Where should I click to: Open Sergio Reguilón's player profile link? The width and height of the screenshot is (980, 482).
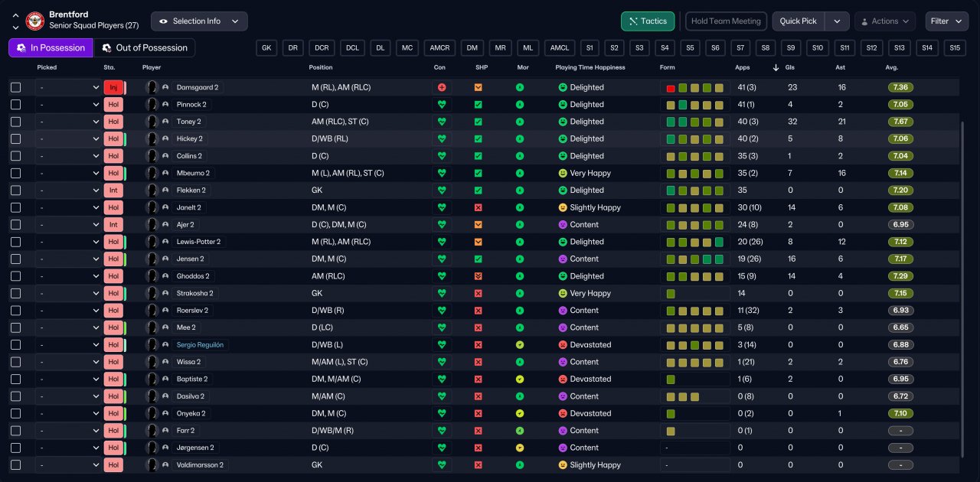tap(201, 345)
